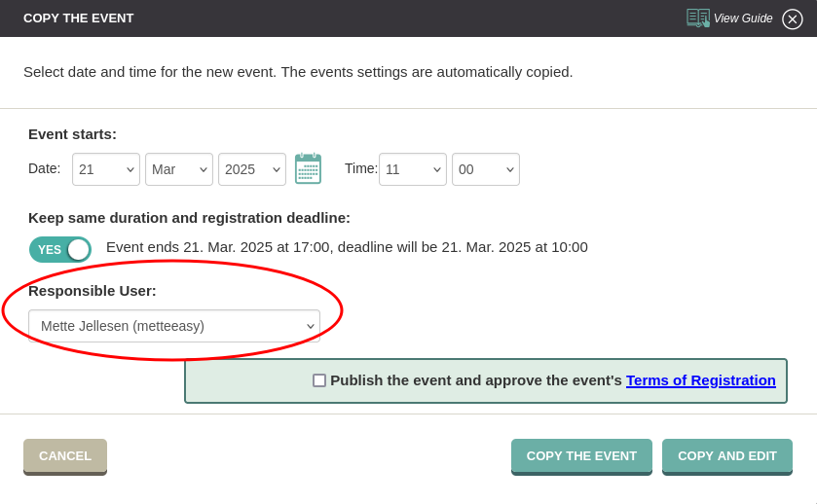
Task: Click the View Guide book icon
Action: pos(698,18)
